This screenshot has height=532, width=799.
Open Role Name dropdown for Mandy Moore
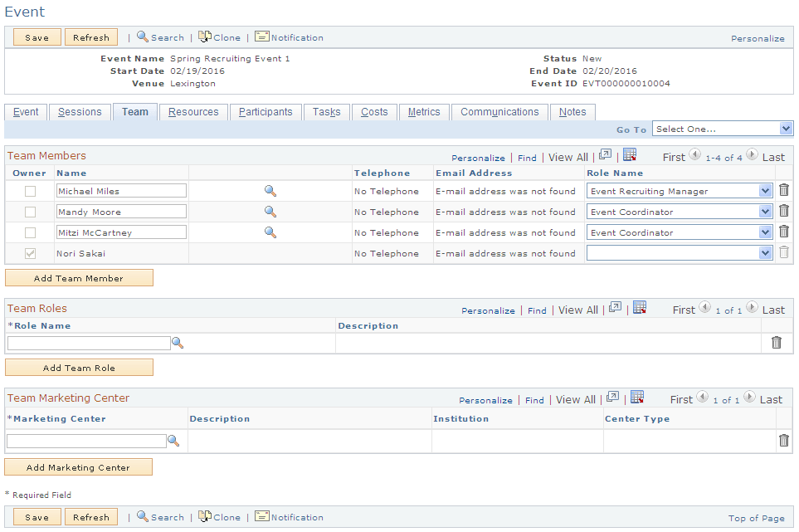[x=680, y=212]
